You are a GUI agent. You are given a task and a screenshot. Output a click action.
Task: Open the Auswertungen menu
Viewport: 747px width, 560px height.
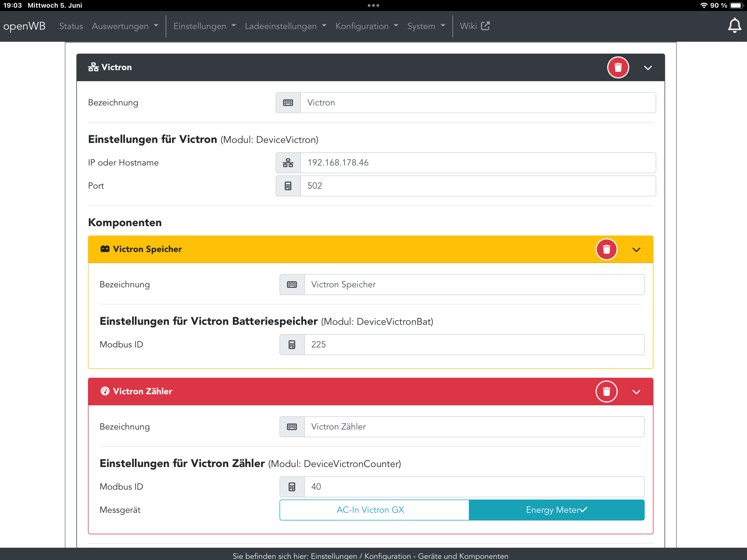pyautogui.click(x=125, y=26)
